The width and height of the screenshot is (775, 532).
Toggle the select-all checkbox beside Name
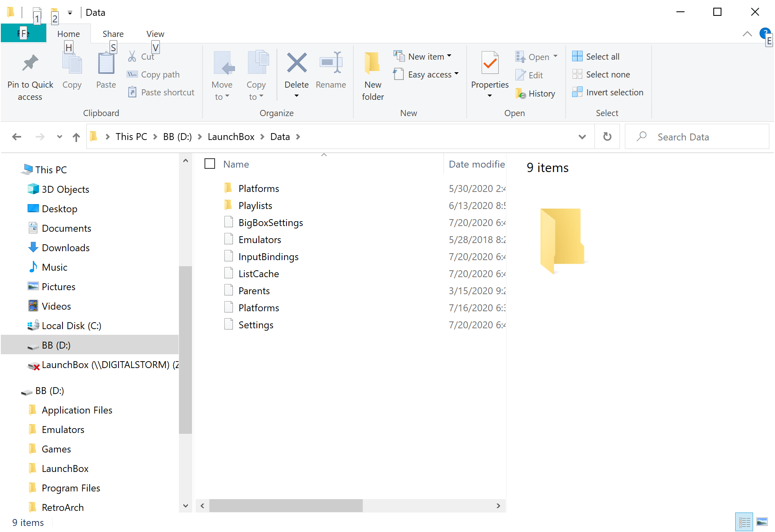click(210, 164)
